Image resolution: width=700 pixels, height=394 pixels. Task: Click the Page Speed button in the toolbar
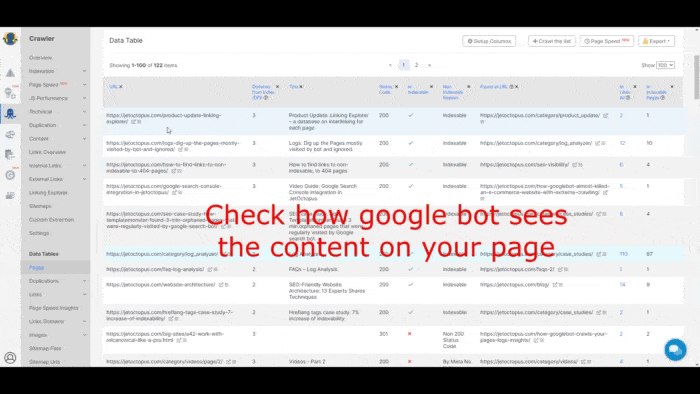(607, 41)
